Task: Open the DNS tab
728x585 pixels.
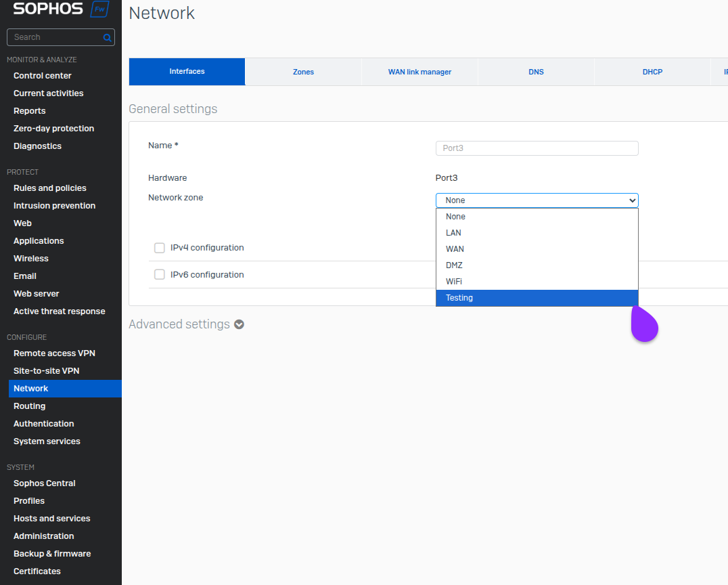Action: pyautogui.click(x=536, y=72)
